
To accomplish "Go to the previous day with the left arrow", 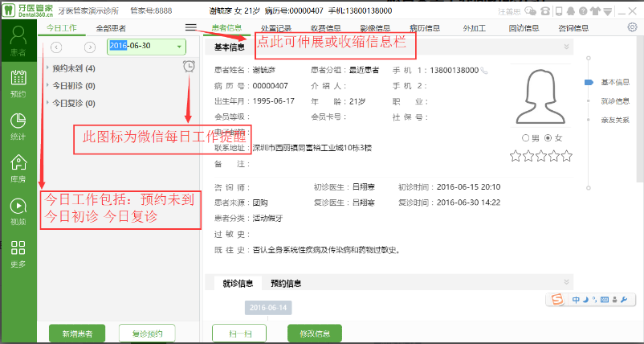I will pos(57,47).
